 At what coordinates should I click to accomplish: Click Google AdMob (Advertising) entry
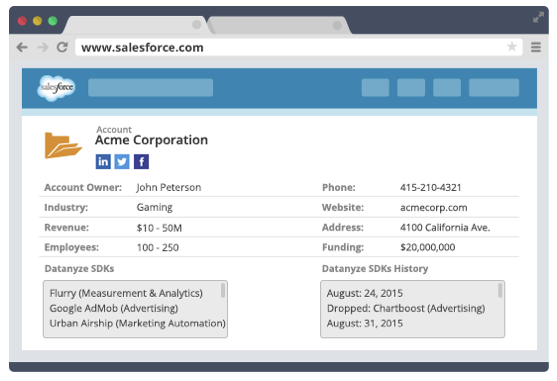(x=114, y=308)
